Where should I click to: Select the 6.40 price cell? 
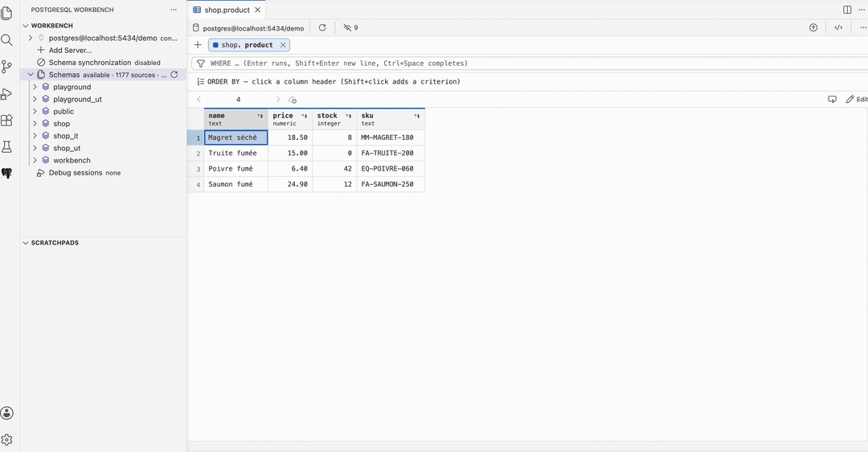(x=290, y=168)
